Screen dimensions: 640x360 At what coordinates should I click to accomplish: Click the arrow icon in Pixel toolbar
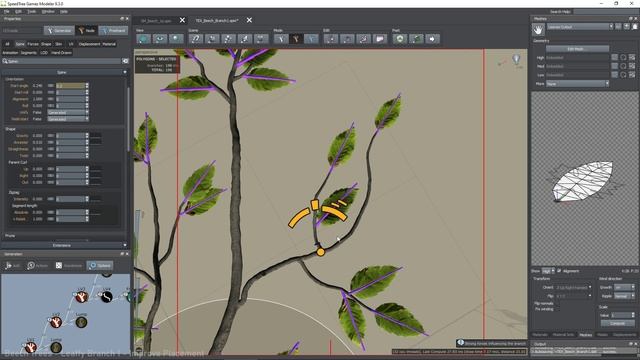point(433,39)
